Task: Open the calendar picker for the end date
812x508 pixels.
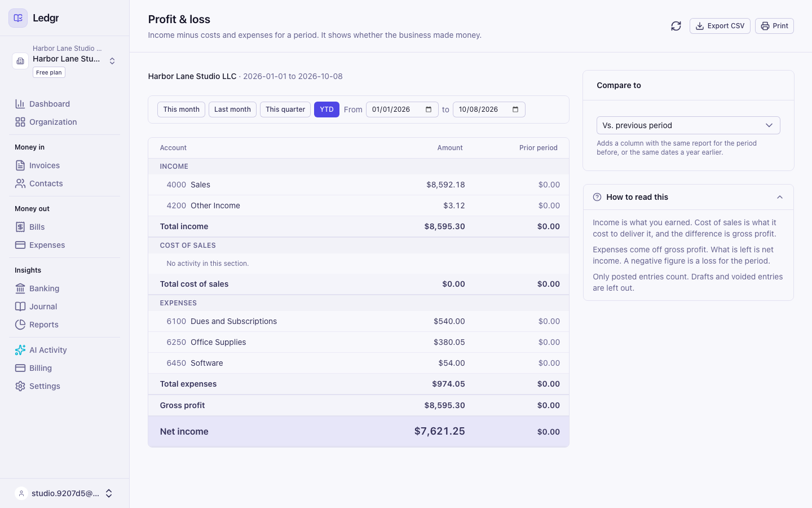Action: [x=515, y=110]
